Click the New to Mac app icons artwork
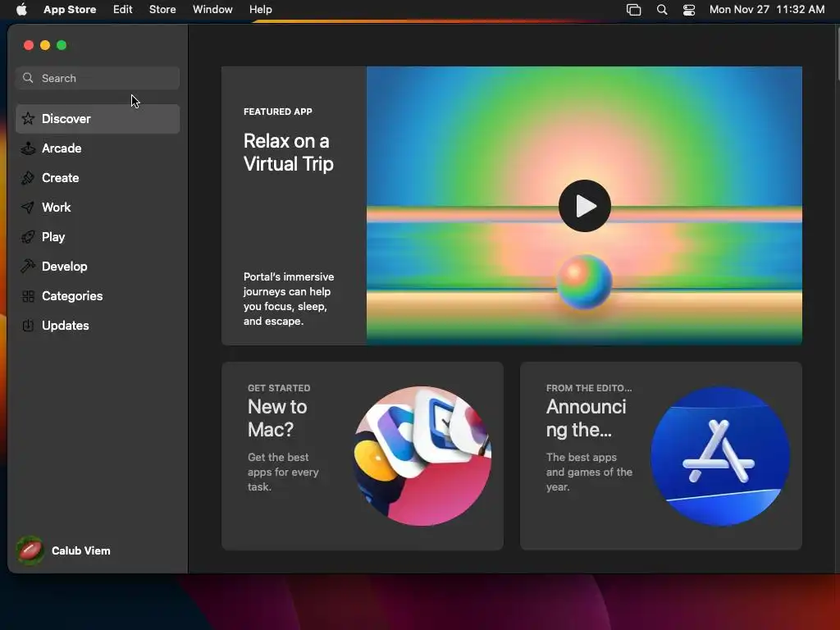 pyautogui.click(x=422, y=456)
